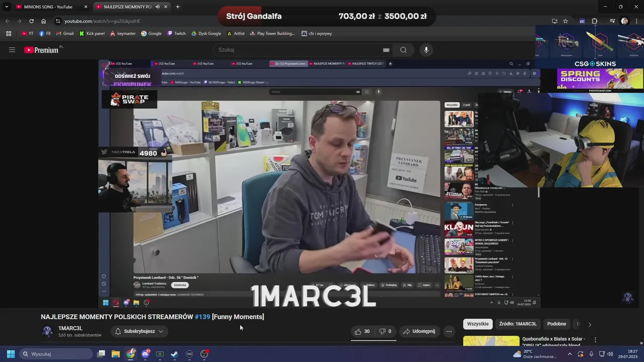Reload the YouTube page

[31, 21]
